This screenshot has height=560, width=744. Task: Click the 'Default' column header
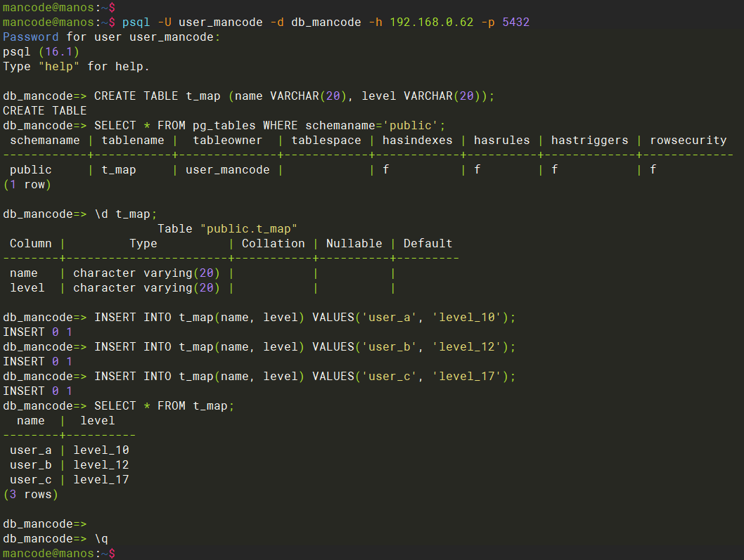click(x=428, y=244)
